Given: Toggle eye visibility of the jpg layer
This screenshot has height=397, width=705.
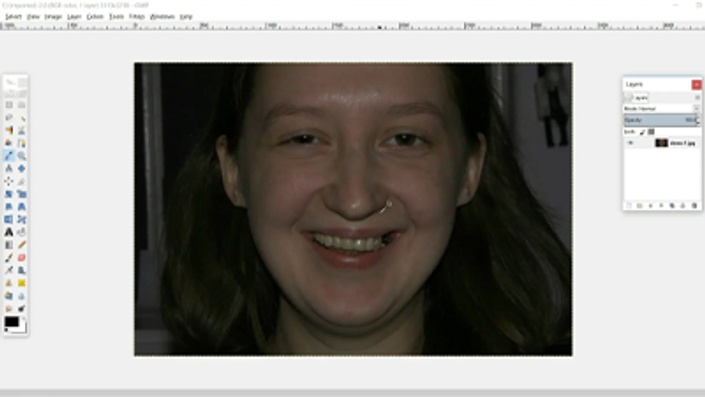Looking at the screenshot, I should (x=630, y=143).
